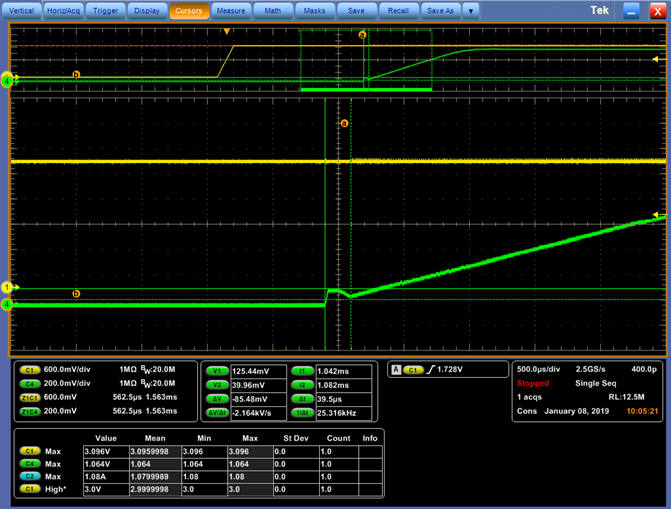Click the channel 4 ground marker on zoom waveform
Viewport: 671px width, 509px height.
tap(7, 304)
